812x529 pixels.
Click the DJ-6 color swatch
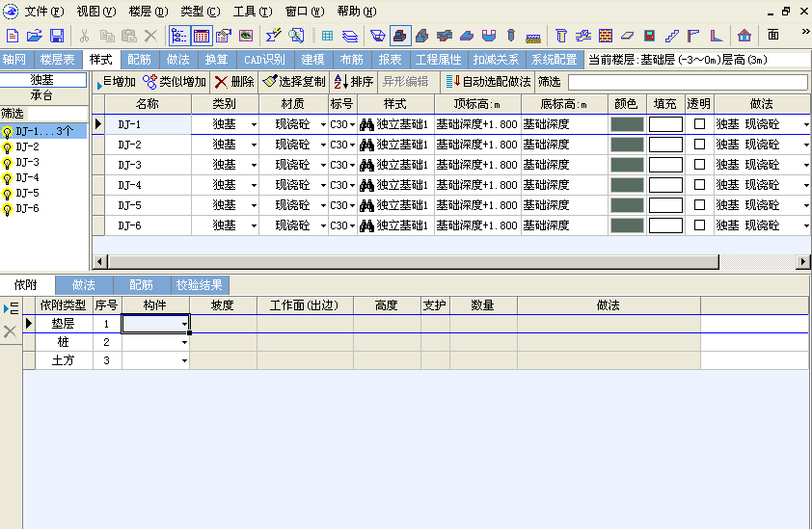tap(627, 225)
